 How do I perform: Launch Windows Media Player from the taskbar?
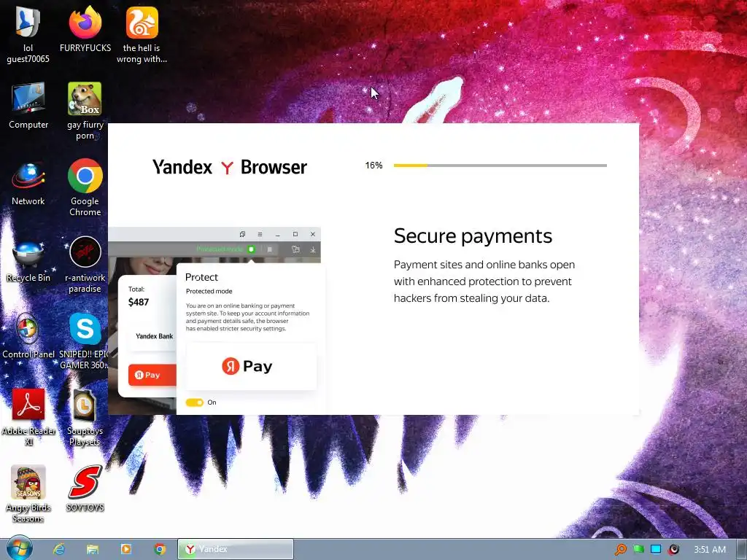[x=126, y=549]
